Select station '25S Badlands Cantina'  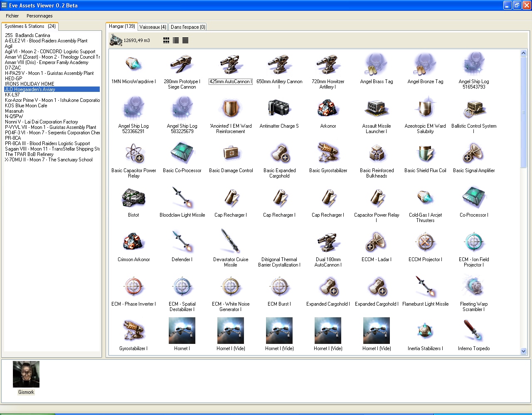[27, 35]
